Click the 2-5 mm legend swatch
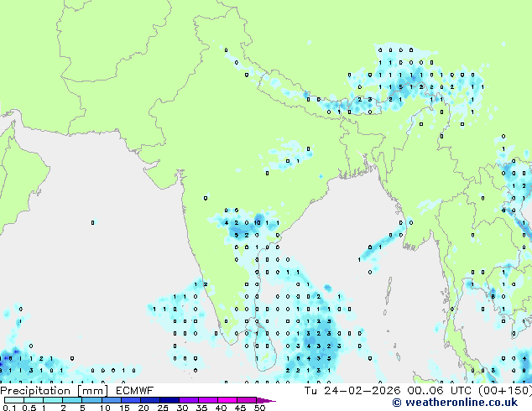The height and width of the screenshot is (411, 532). (x=72, y=400)
